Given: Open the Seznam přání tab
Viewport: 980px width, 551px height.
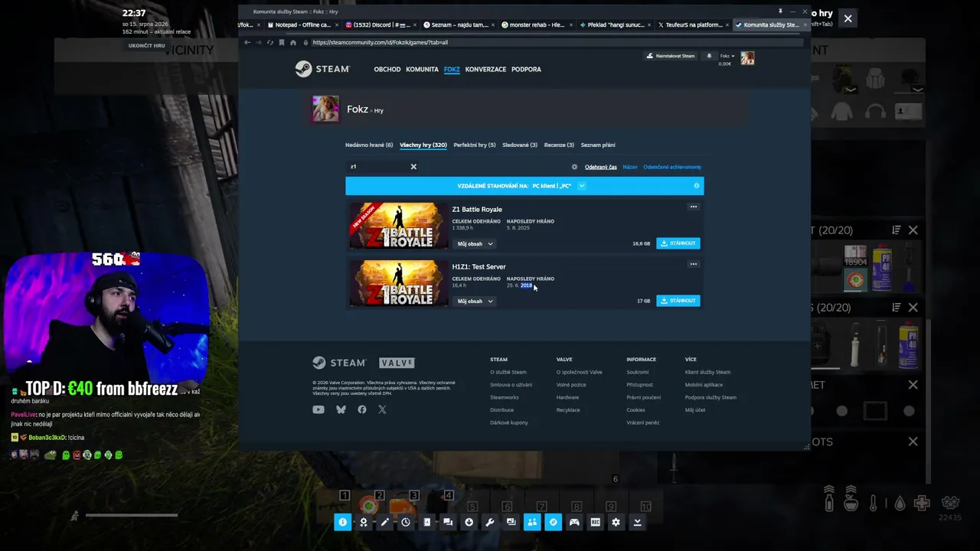Looking at the screenshot, I should 598,145.
